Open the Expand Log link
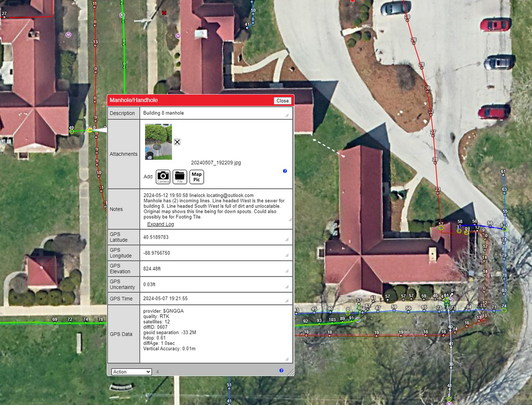This screenshot has height=405, width=532. coord(160,224)
